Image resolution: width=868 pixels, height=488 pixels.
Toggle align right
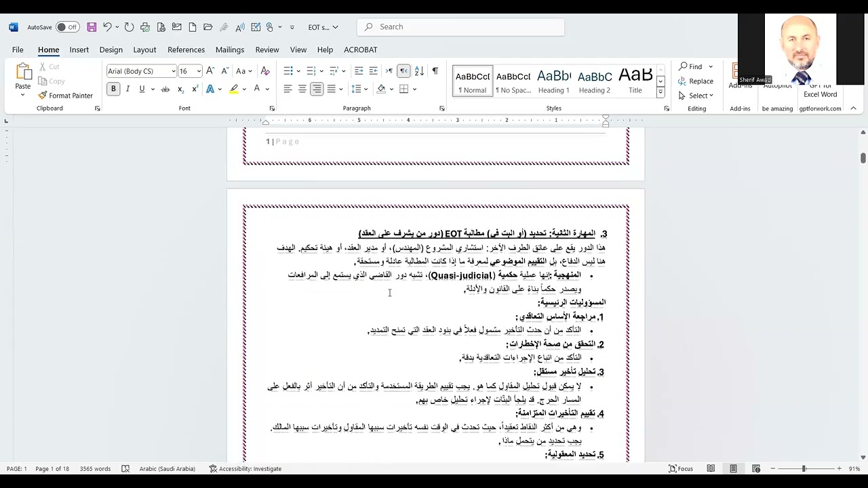coord(317,89)
